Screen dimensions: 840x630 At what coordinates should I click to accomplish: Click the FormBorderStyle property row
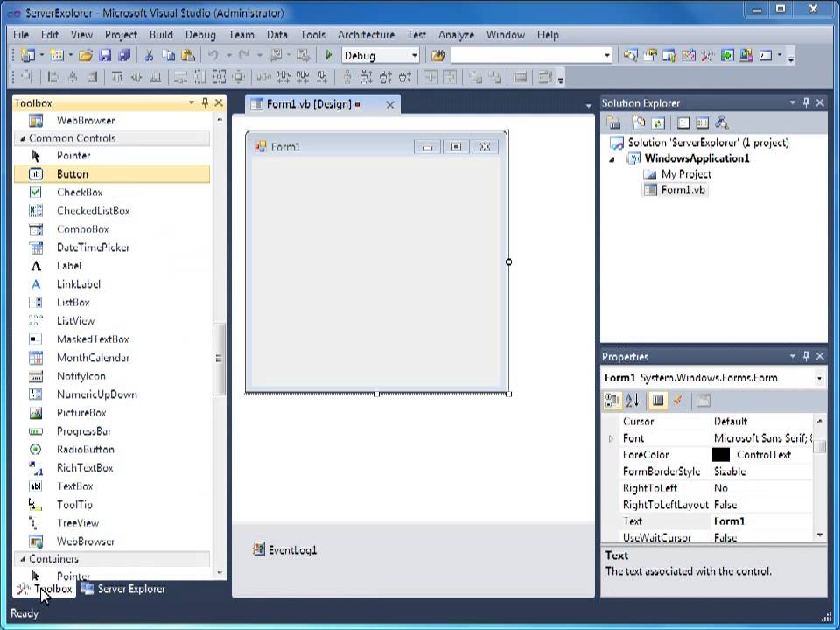click(717, 472)
